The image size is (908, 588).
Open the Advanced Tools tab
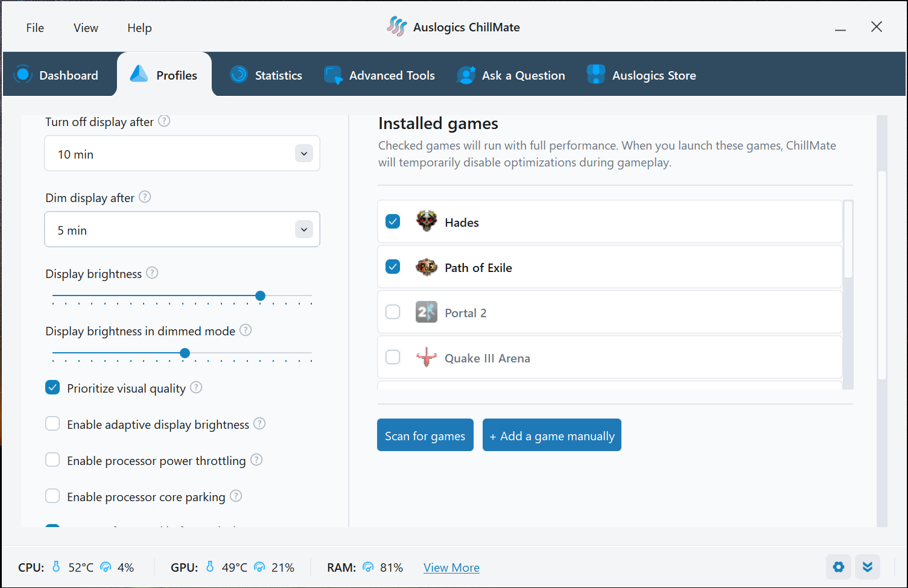(379, 74)
